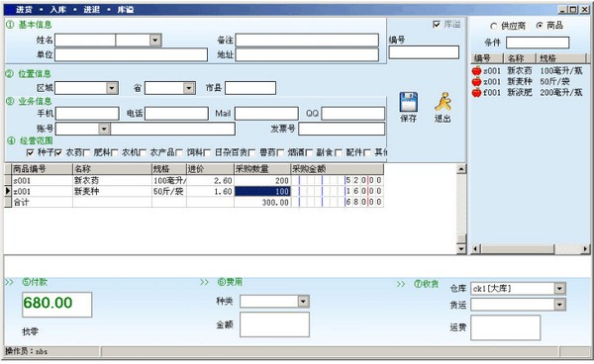Focus the Mail input field

[266, 114]
